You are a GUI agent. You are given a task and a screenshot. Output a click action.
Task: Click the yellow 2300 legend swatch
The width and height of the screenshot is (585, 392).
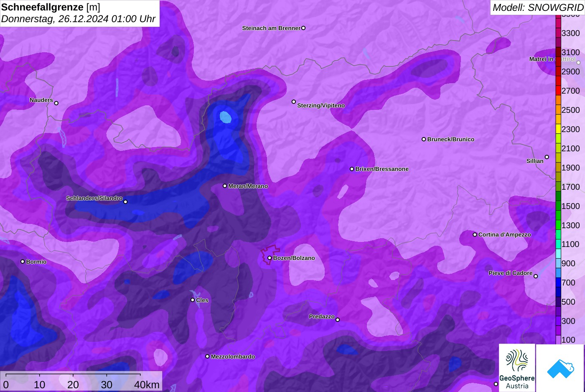558,129
